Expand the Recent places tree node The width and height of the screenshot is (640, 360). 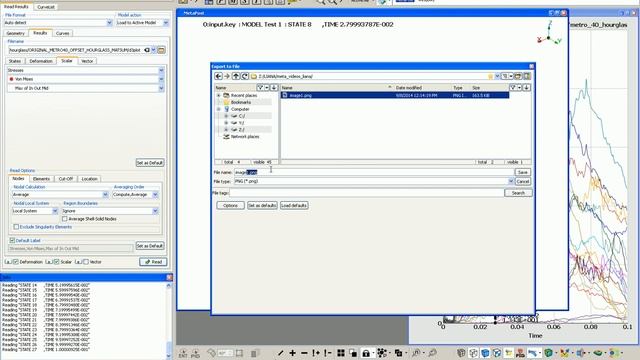[x=218, y=96]
